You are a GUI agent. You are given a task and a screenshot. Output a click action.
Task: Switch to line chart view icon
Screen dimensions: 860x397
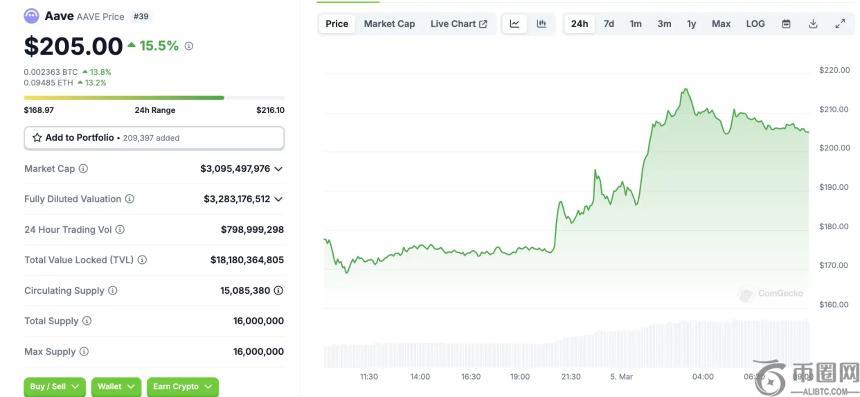514,24
